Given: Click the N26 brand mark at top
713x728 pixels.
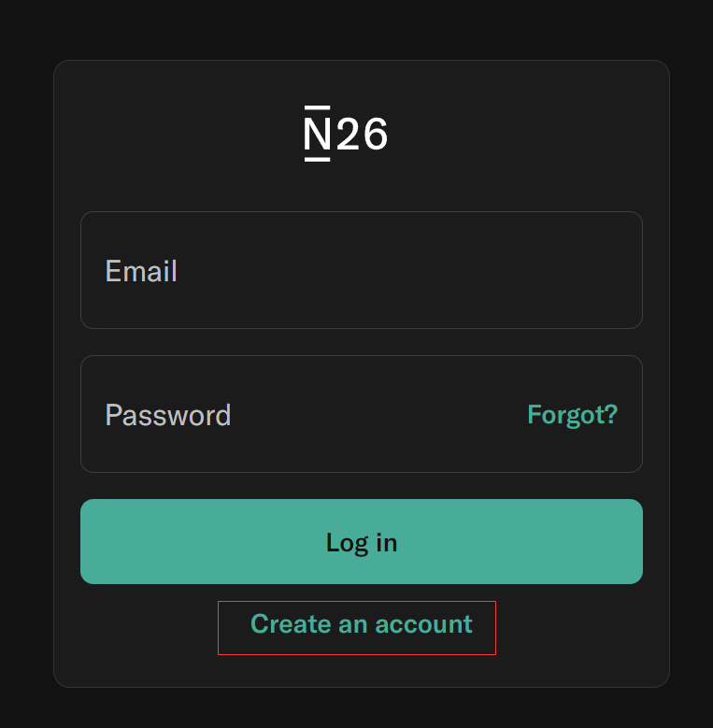Looking at the screenshot, I should (346, 135).
